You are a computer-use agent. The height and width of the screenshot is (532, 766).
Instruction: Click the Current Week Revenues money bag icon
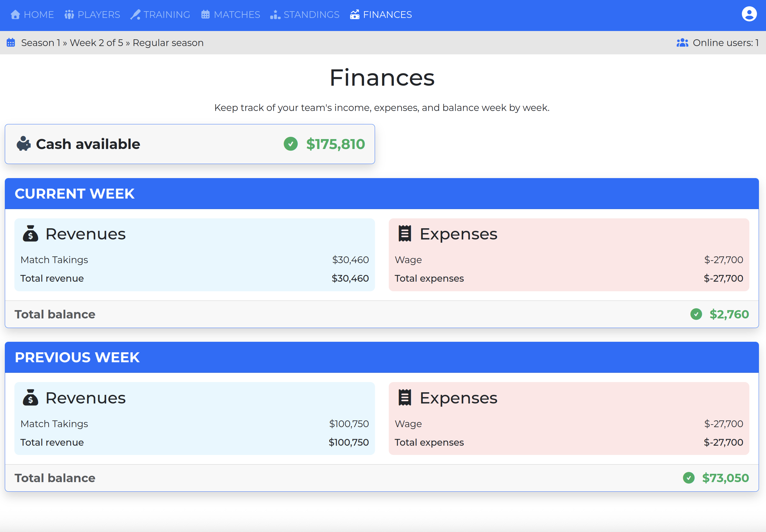30,233
